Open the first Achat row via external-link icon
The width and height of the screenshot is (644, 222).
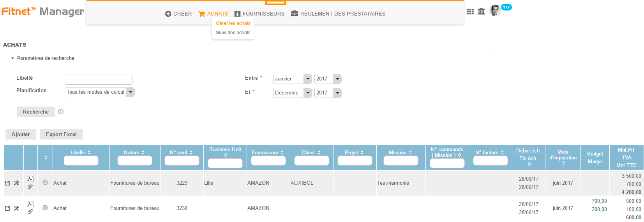tap(7, 183)
